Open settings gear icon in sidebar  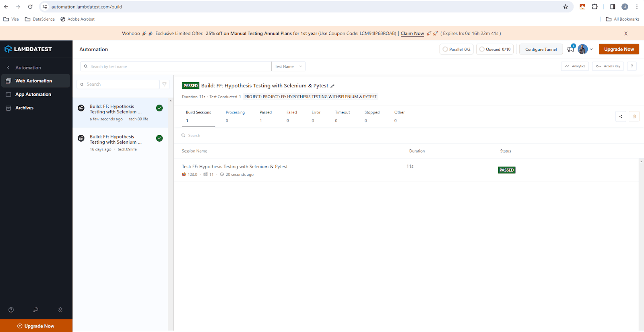click(x=60, y=310)
